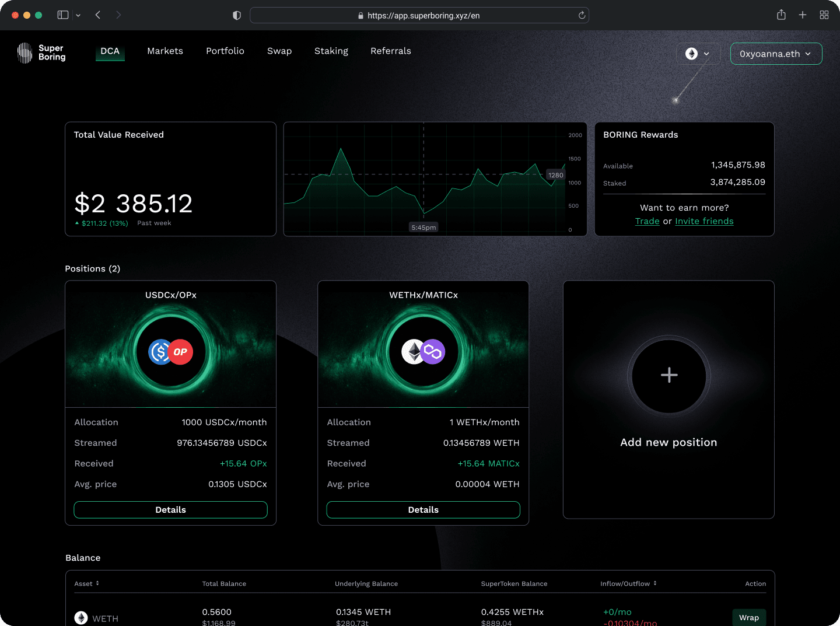
Task: Show the tab overview grid icon
Action: click(824, 15)
